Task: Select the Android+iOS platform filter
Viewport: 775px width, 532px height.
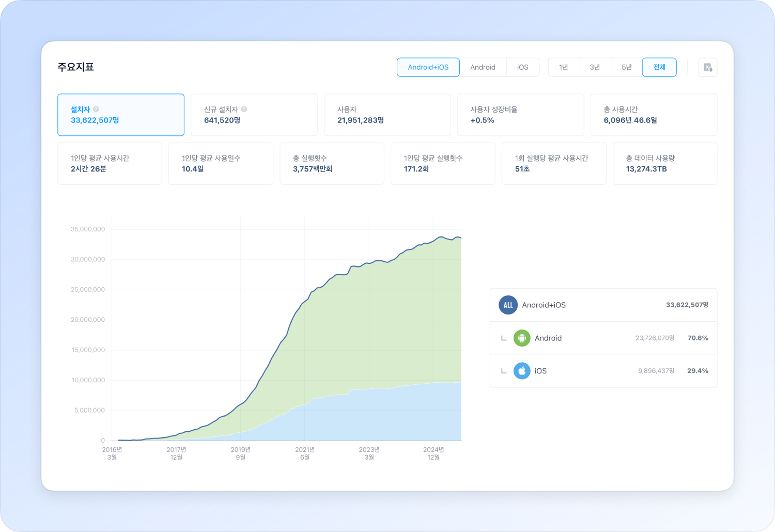Action: [428, 67]
